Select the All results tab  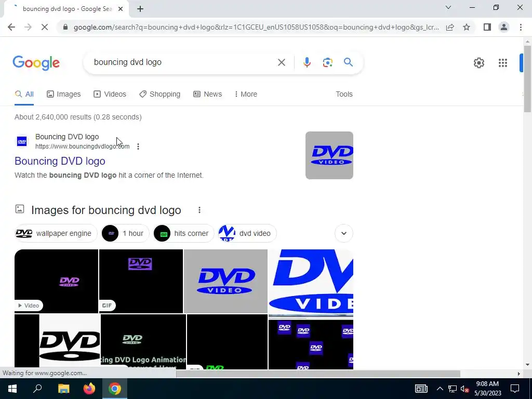[24, 95]
